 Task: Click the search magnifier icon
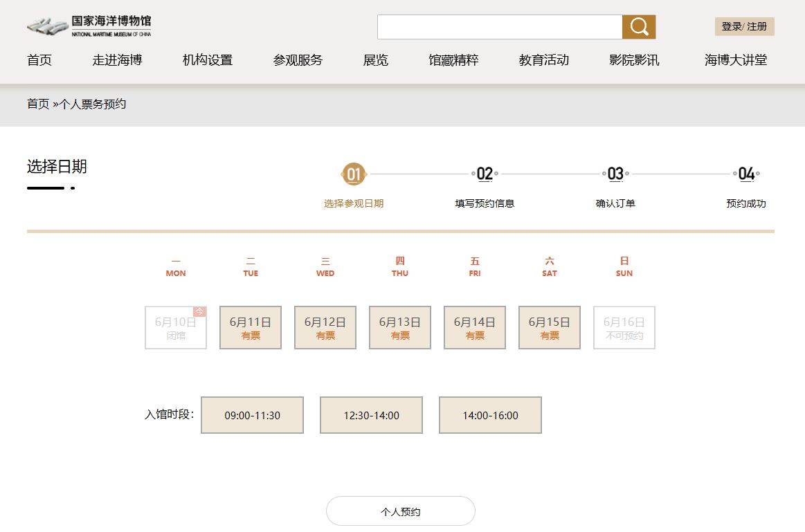tap(637, 26)
